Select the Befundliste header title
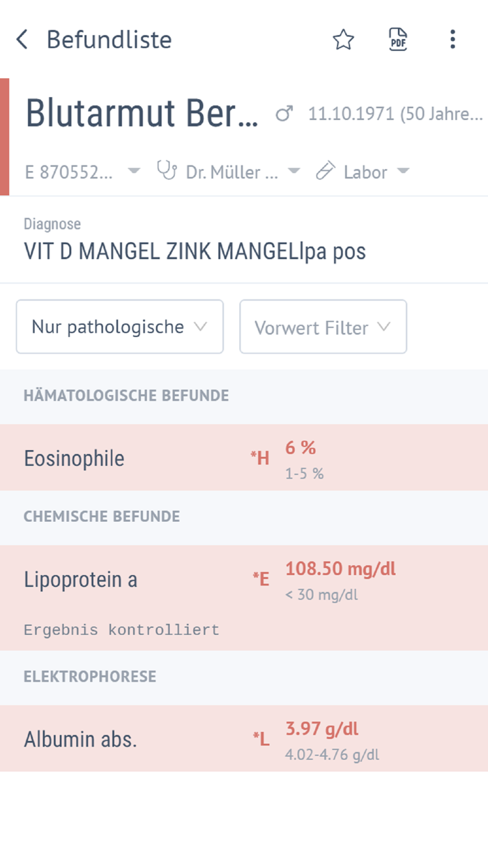Viewport: 488px width, 868px height. tap(109, 40)
